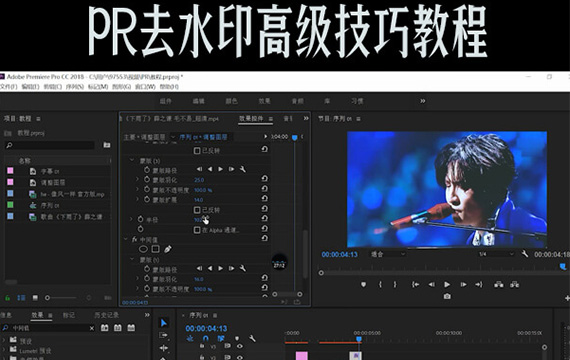Click the 蒙版羽化 value 25.0

tap(199, 180)
